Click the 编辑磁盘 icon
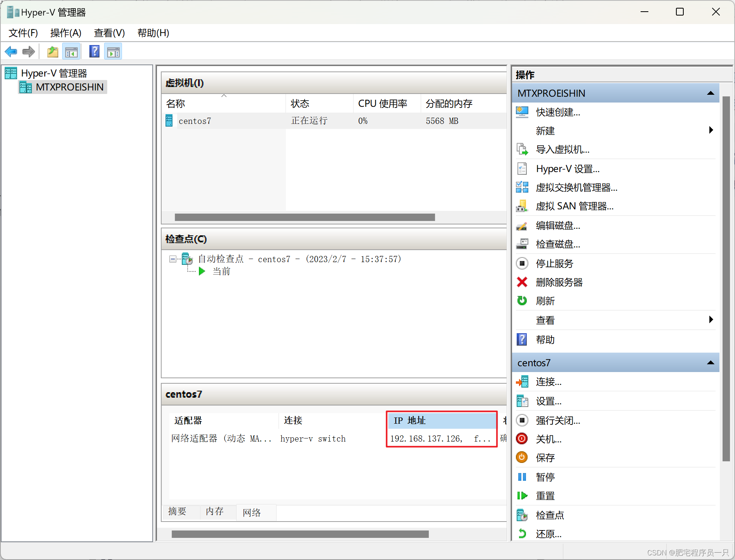 522,226
